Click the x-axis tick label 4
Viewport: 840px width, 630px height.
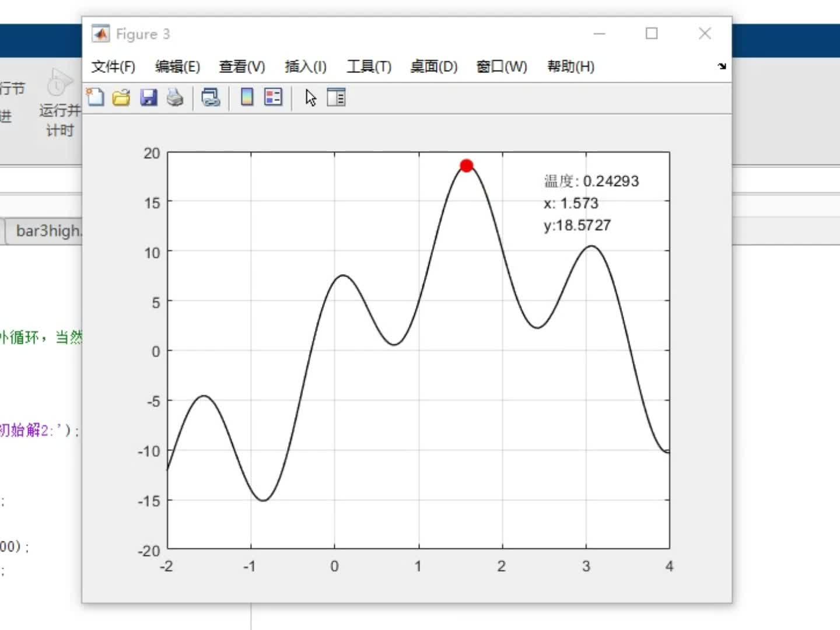pyautogui.click(x=669, y=566)
